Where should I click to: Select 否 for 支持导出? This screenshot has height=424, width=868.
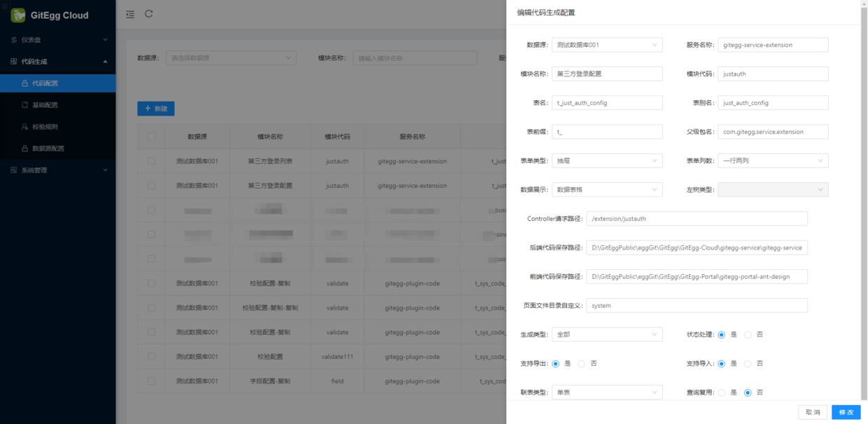tap(582, 364)
